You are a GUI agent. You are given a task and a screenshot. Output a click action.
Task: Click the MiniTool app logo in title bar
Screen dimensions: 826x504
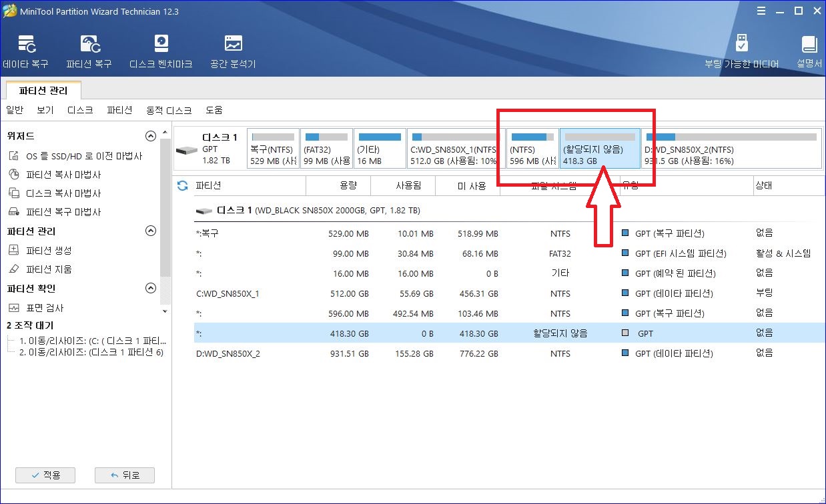click(9, 11)
